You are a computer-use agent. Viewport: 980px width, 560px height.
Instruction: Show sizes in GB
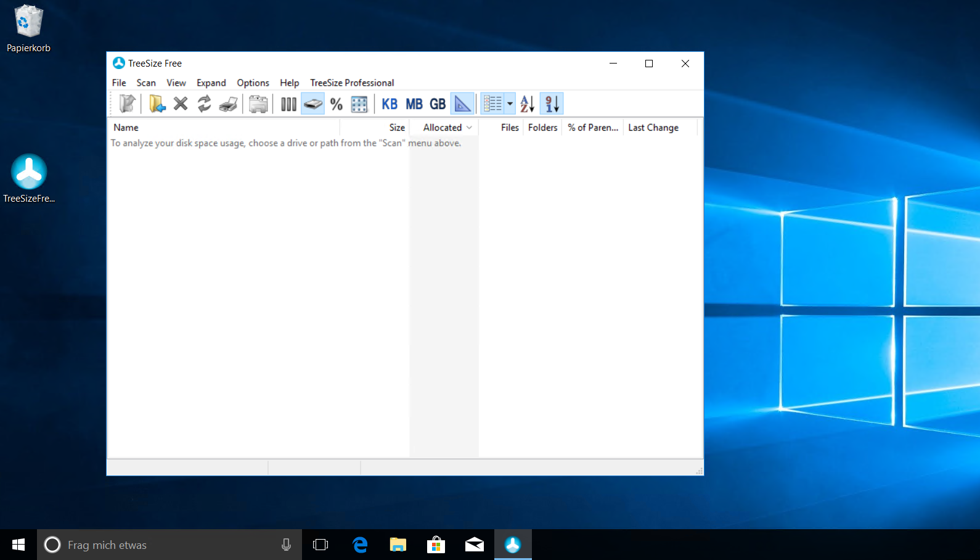pyautogui.click(x=438, y=104)
